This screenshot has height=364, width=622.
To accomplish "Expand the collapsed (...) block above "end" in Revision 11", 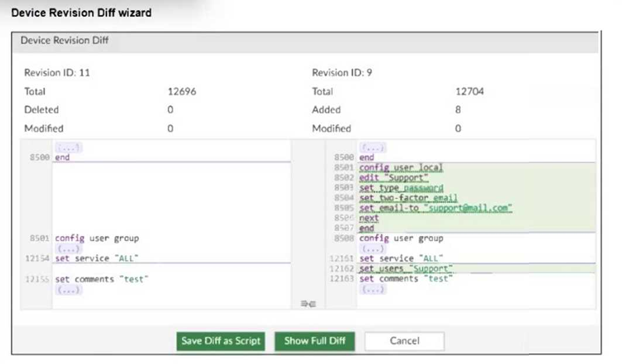I will (70, 147).
